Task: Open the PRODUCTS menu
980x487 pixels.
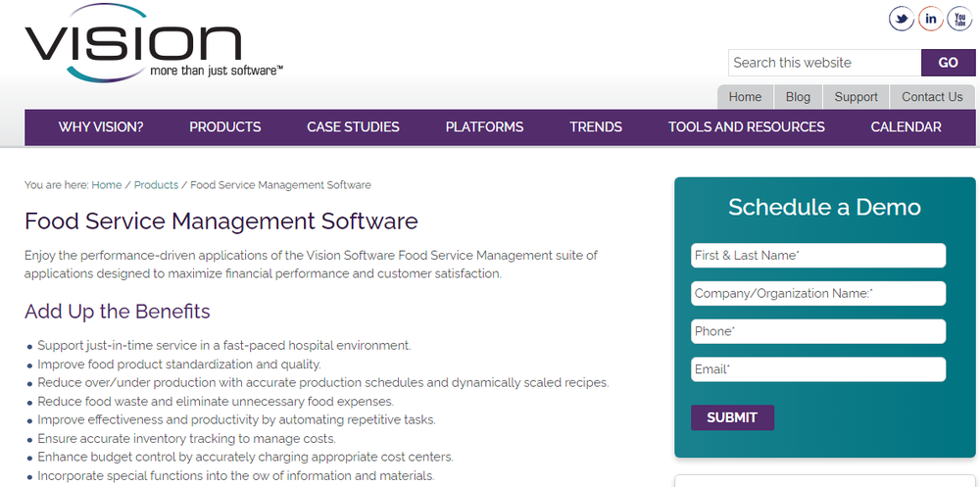Action: point(225,127)
